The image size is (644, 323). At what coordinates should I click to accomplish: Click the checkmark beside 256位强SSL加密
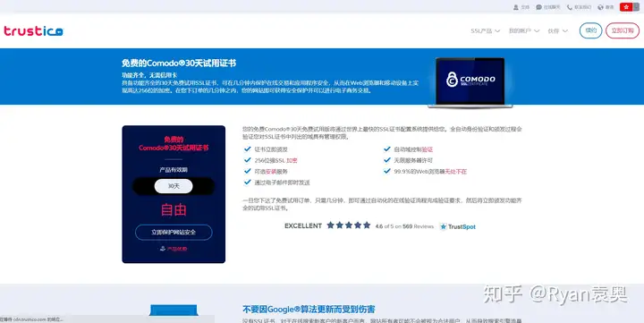(247, 160)
